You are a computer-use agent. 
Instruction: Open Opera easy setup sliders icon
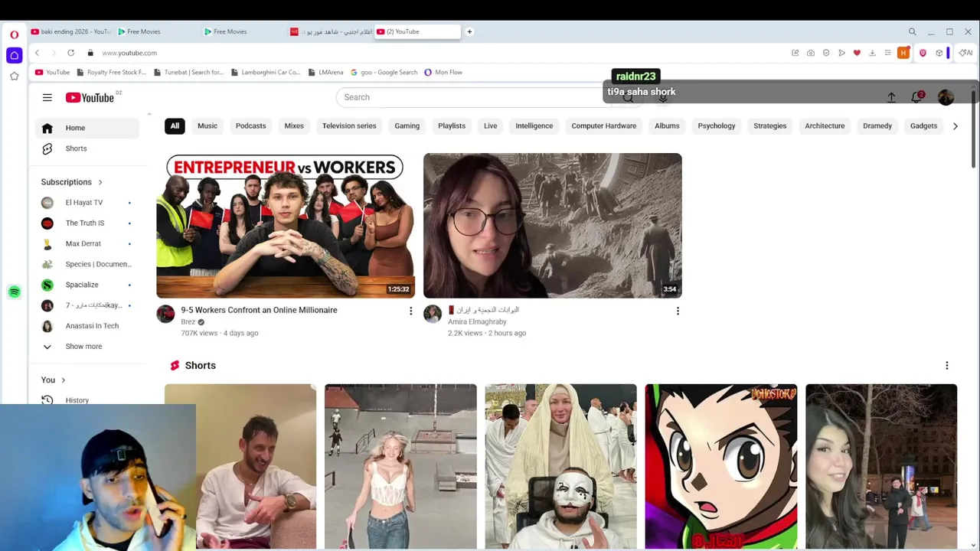(x=887, y=53)
